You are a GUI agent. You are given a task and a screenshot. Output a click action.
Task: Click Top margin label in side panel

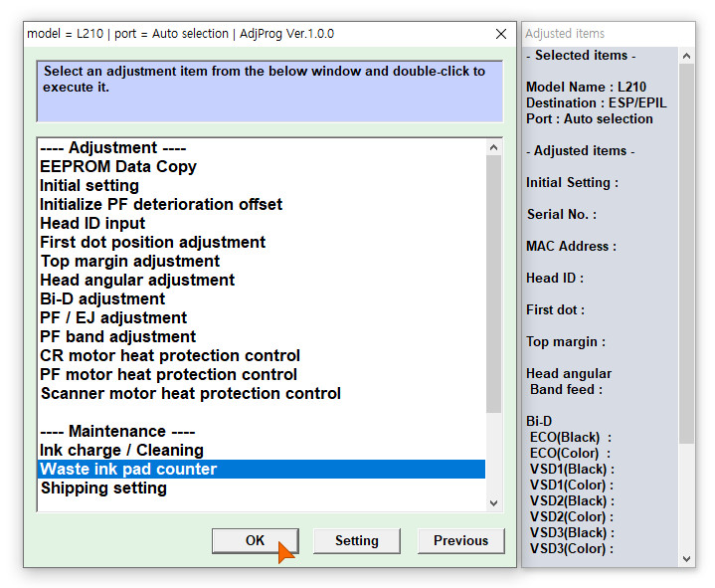[566, 342]
